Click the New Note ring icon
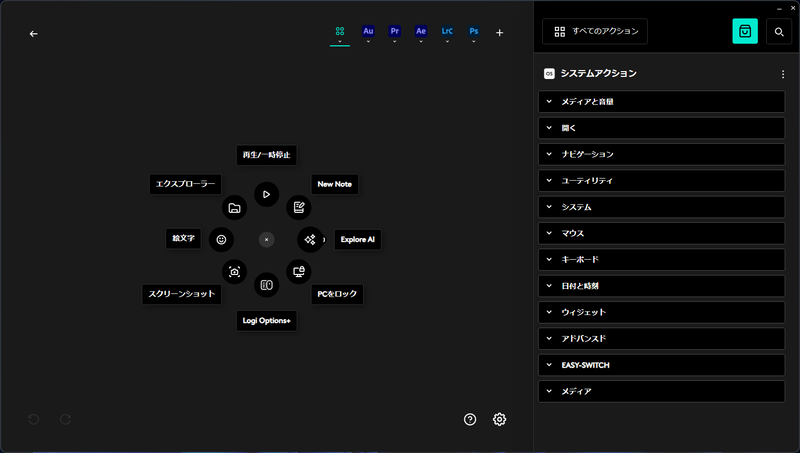800x453 pixels. (x=298, y=208)
